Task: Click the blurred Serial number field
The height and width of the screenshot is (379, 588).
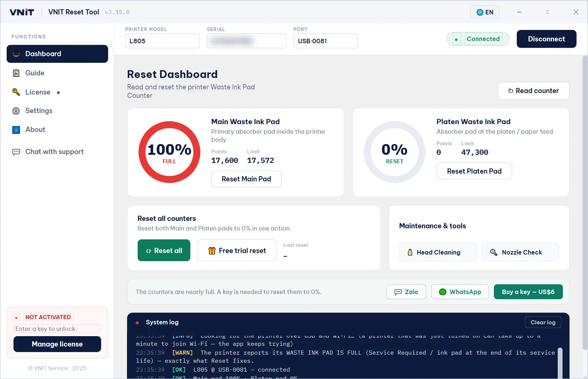Action: point(247,41)
